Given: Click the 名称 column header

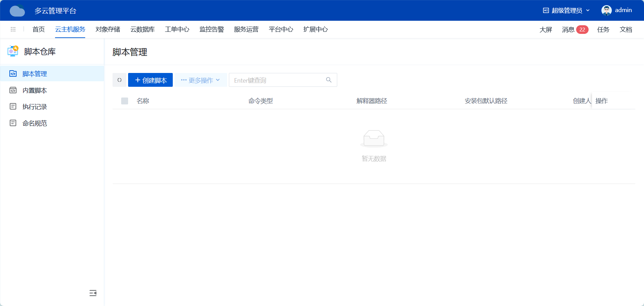Looking at the screenshot, I should tap(143, 101).
